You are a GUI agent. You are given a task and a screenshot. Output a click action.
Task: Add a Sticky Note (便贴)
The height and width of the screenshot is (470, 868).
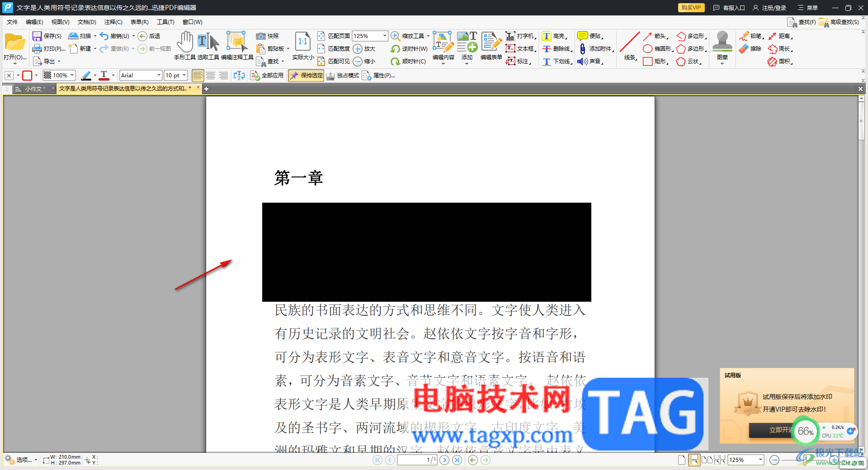coord(590,36)
